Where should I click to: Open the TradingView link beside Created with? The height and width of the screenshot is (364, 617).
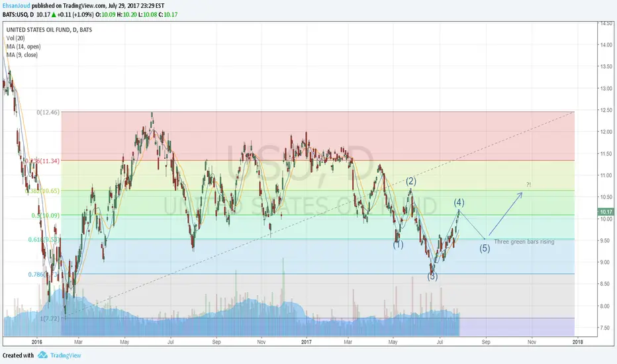66,355
